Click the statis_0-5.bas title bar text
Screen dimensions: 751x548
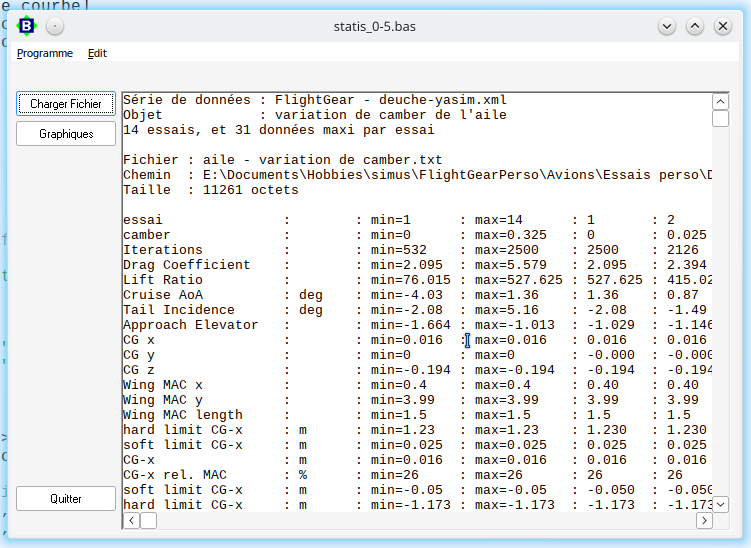point(376,26)
